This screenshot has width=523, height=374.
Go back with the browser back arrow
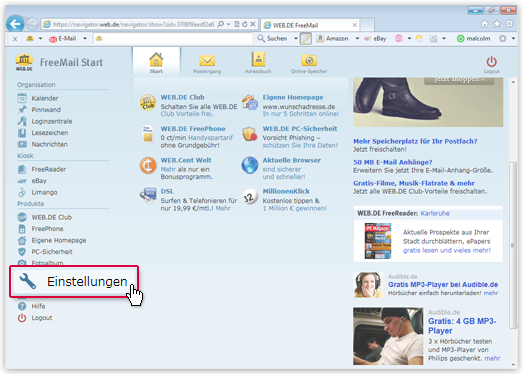[x=15, y=24]
